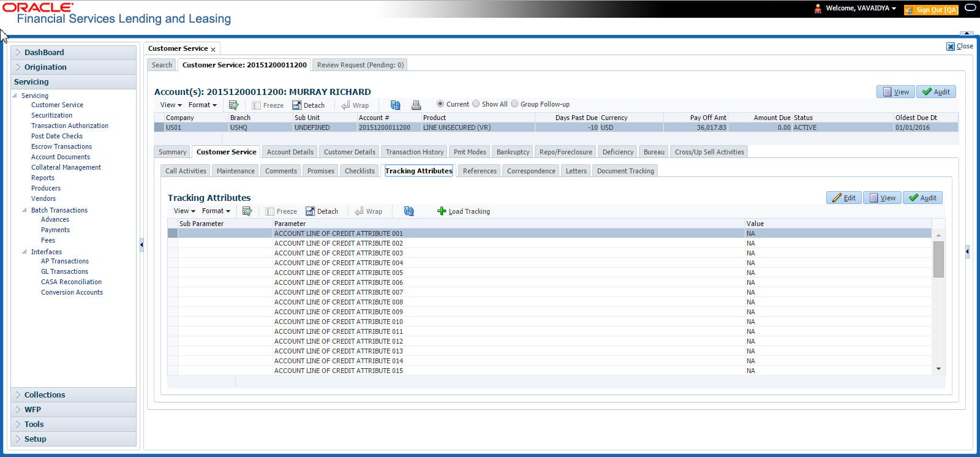Image resolution: width=980 pixels, height=457 pixels.
Task: Open the View menu in the account toolbar
Action: (x=171, y=105)
